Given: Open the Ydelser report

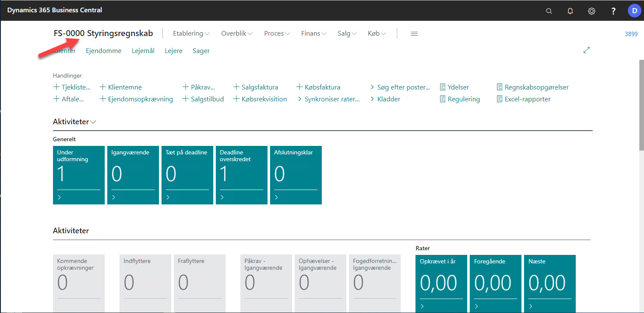Looking at the screenshot, I should tap(454, 87).
